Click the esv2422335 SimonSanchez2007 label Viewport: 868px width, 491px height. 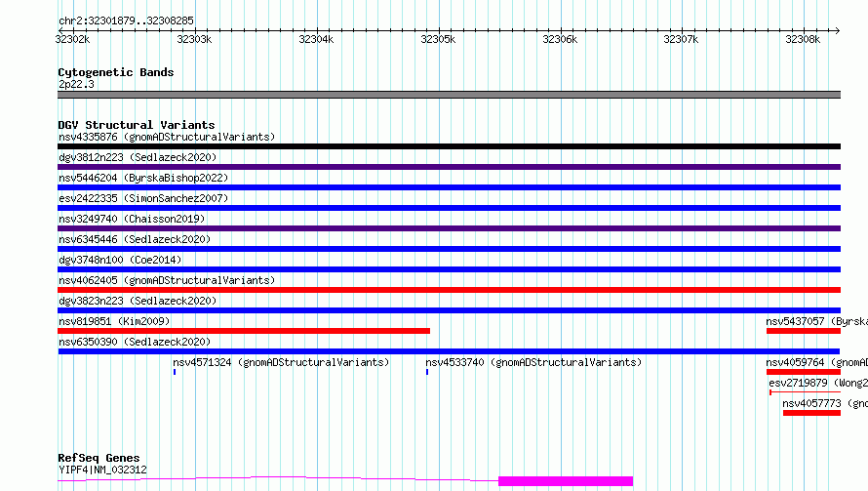(x=143, y=198)
